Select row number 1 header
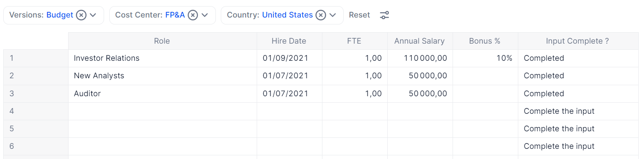 click(x=36, y=58)
